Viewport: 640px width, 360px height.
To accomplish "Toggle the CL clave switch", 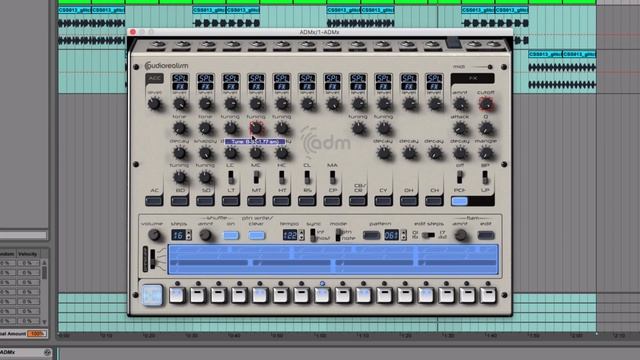I will click(x=307, y=178).
